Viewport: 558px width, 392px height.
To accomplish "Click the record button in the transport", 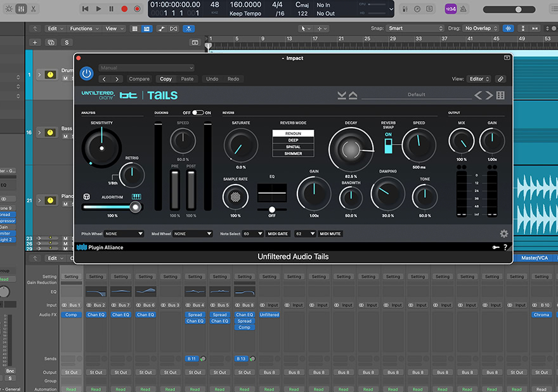I will click(124, 9).
